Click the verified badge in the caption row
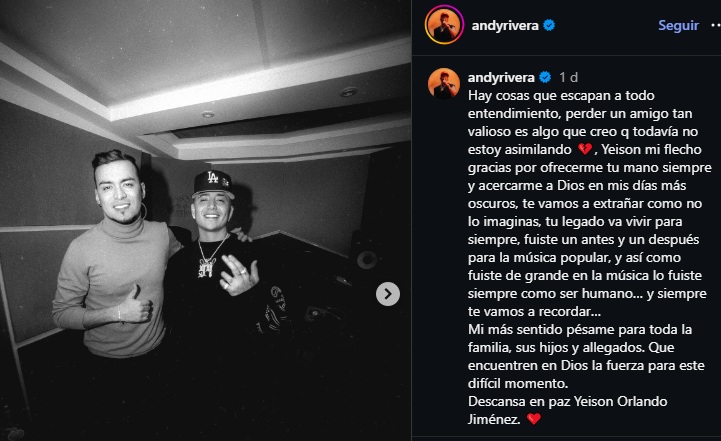The image size is (721, 441). (545, 77)
